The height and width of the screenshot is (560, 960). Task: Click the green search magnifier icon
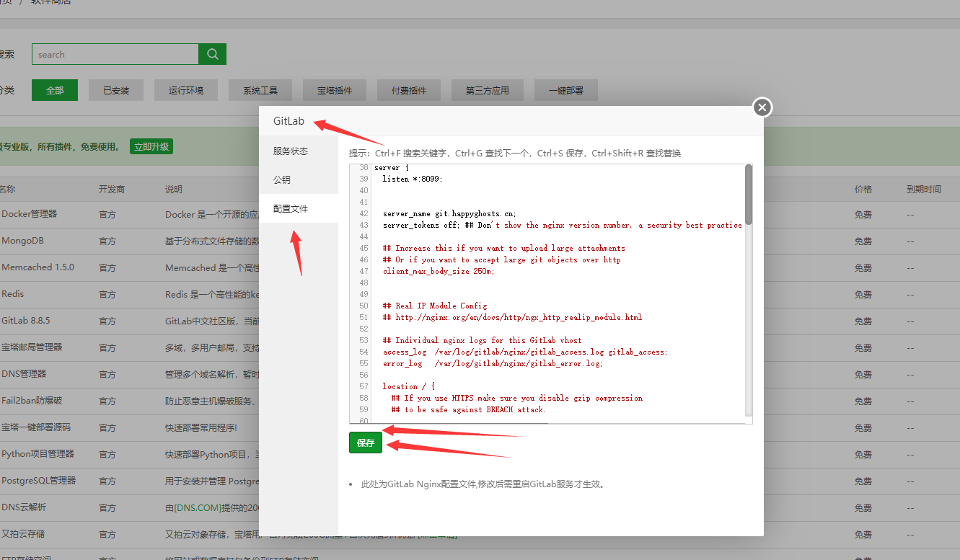pyautogui.click(x=213, y=54)
